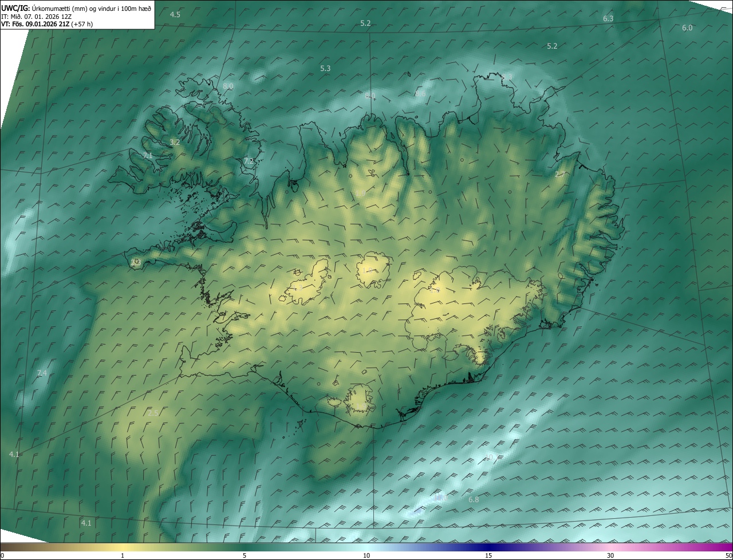Pick the 15 mark on the color scale
The height and width of the screenshot is (560, 733).
[x=488, y=555]
